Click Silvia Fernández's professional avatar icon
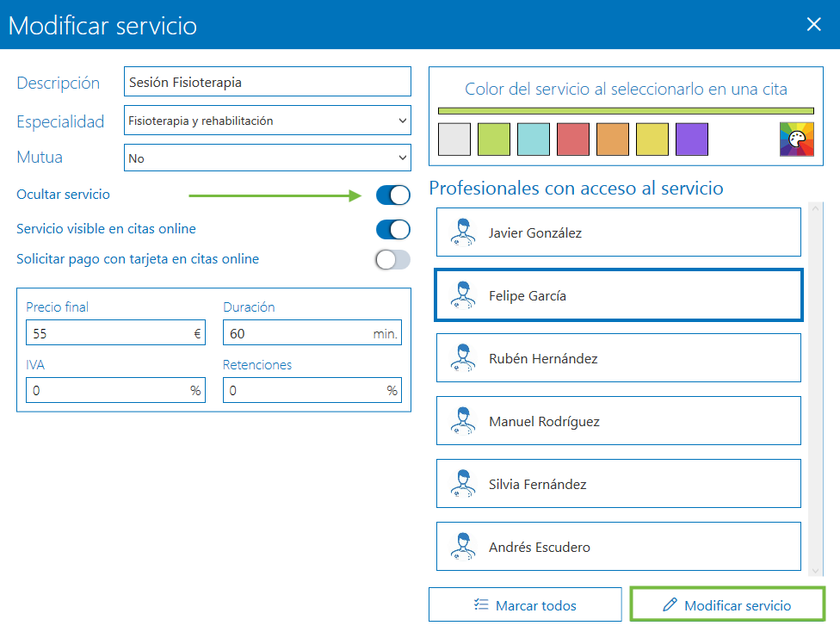 click(463, 484)
